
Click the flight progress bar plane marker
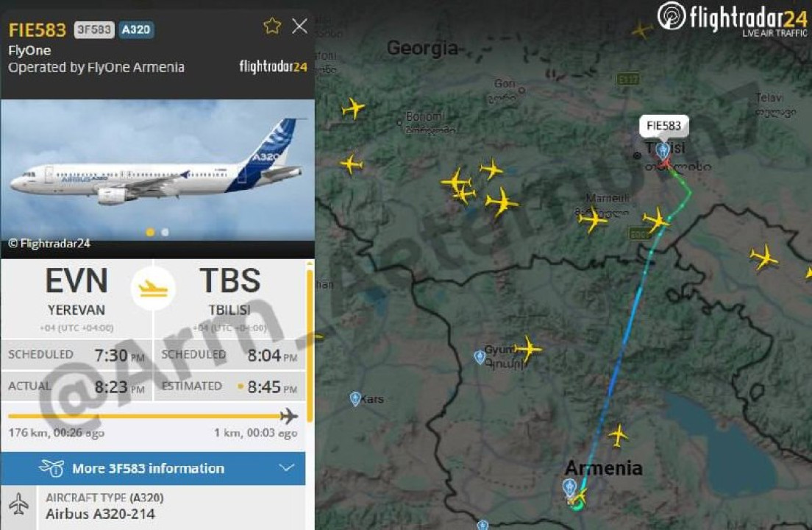pos(288,415)
